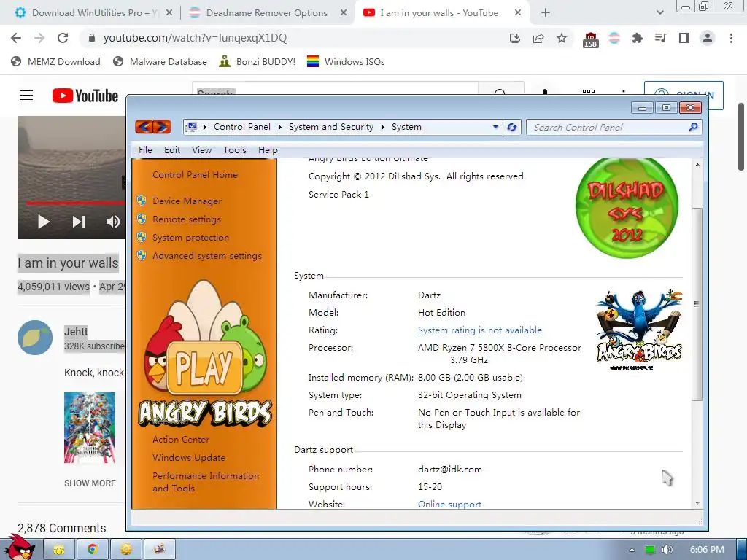747x560 pixels.
Task: Click the install/download page icon in address bar
Action: click(x=514, y=38)
